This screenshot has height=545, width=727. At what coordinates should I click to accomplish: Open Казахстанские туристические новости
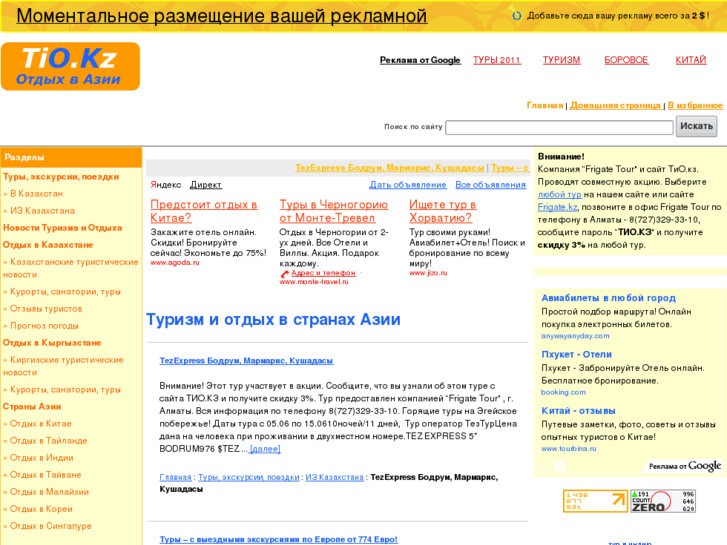pos(70,268)
